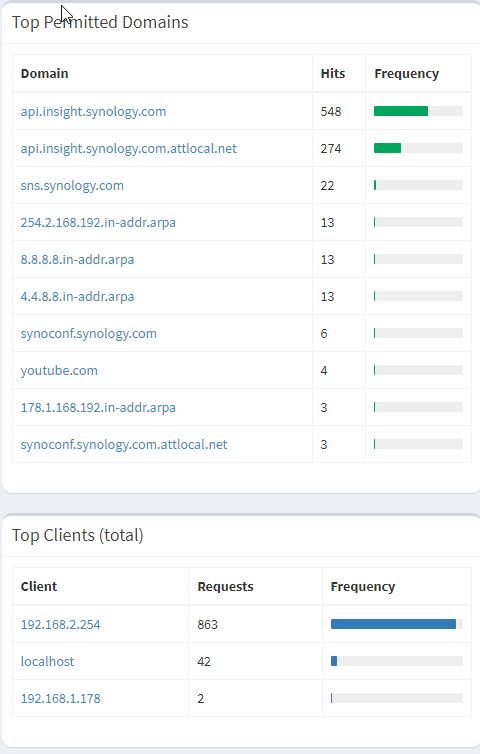Open the localhost client link
The image size is (480, 754).
coord(48,661)
